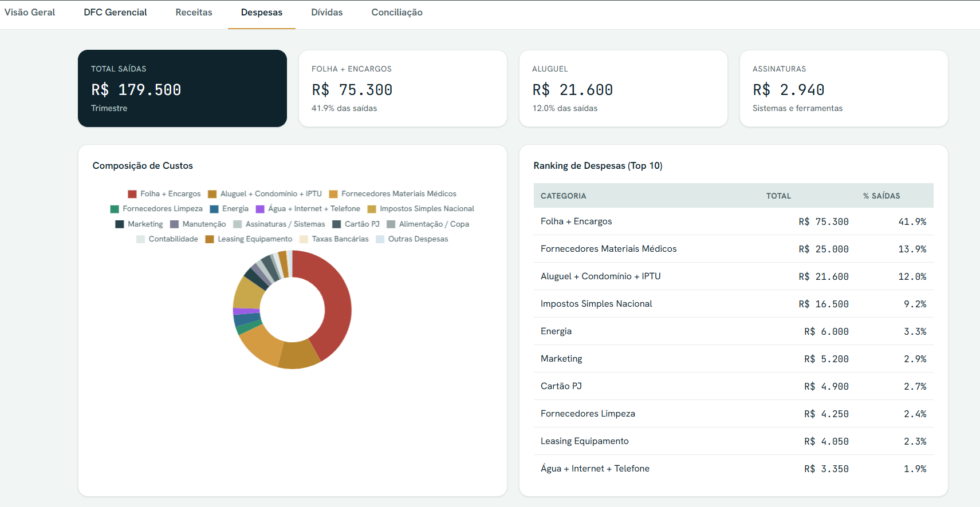Toggle Assinaturas / Sistemas legend item
Image resolution: width=980 pixels, height=507 pixels.
(279, 224)
